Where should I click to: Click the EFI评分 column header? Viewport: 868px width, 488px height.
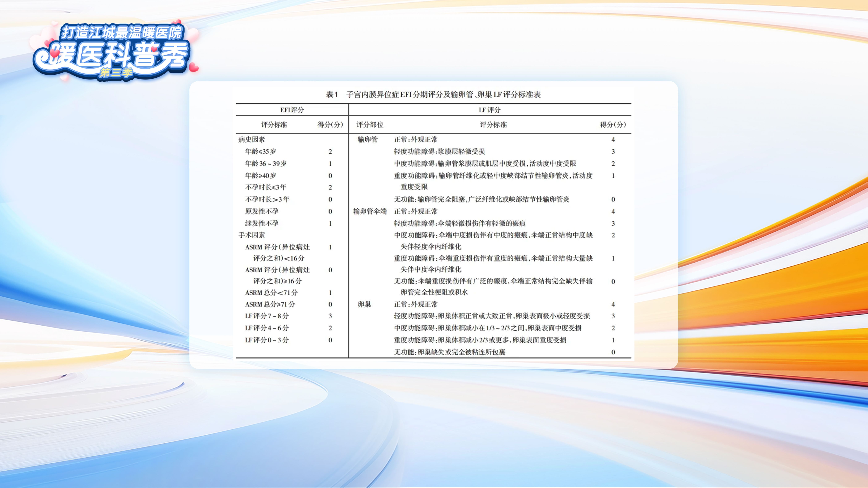[x=292, y=110]
